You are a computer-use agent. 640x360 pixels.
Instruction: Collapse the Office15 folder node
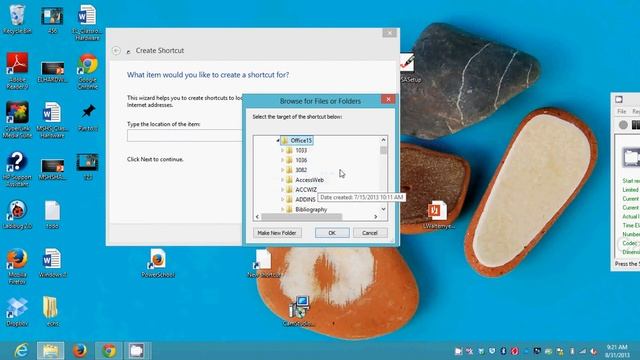(278, 140)
